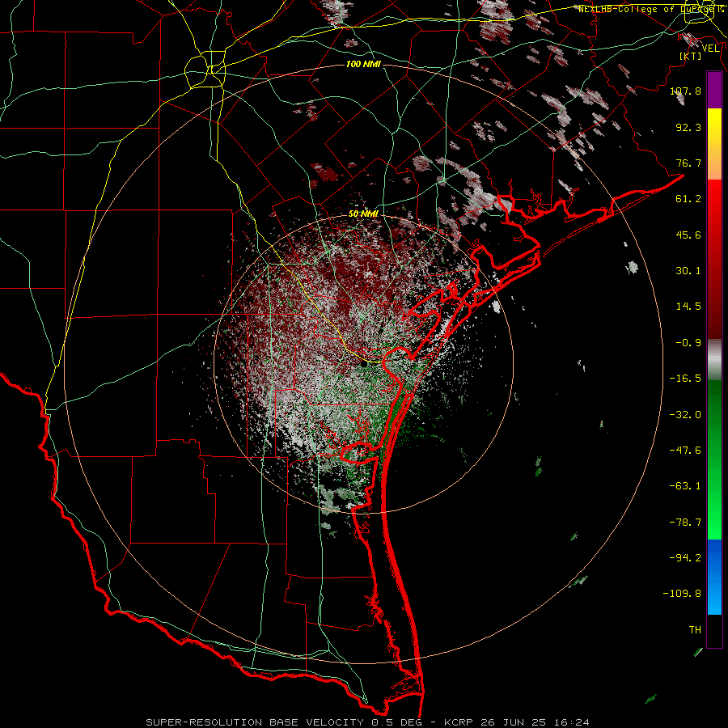Image resolution: width=728 pixels, height=728 pixels.
Task: Click the 100 NMI range ring label
Action: 363,64
